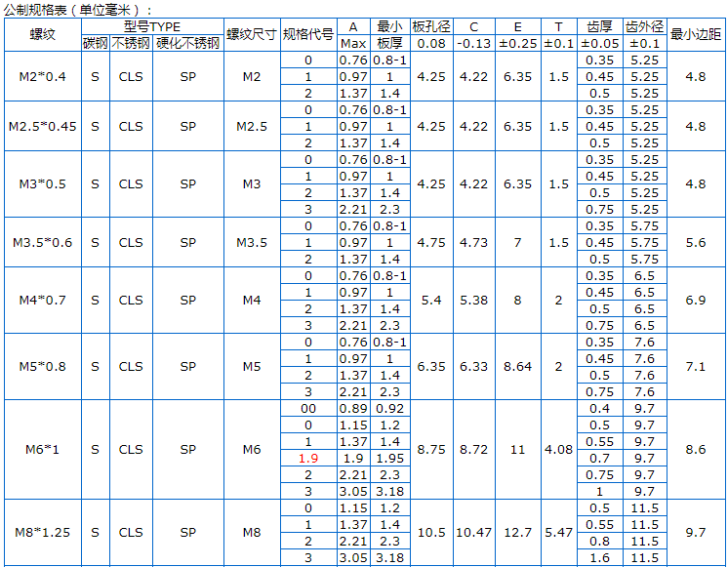Click the 1.6 tooth thickness value
This screenshot has width=728, height=567.
point(599,557)
